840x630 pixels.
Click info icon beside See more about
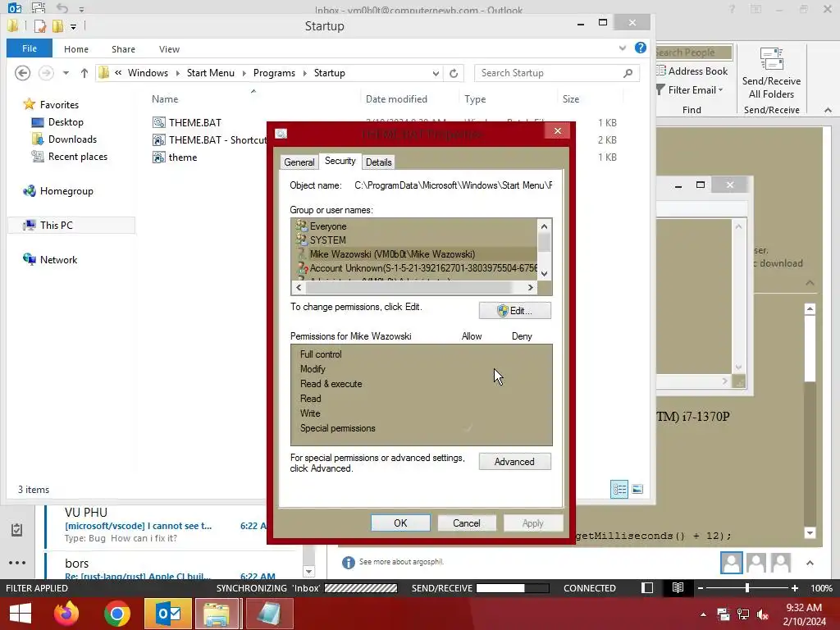[x=348, y=563]
